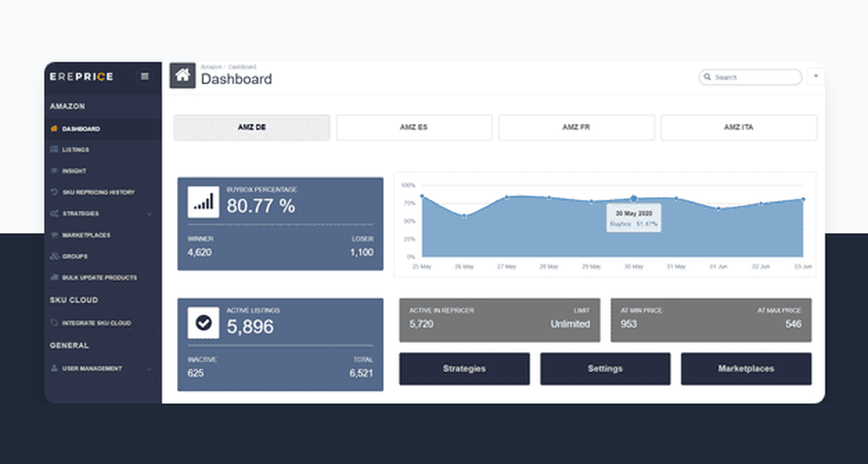Click the Insight sidebar icon
The image size is (868, 464).
coord(54,171)
